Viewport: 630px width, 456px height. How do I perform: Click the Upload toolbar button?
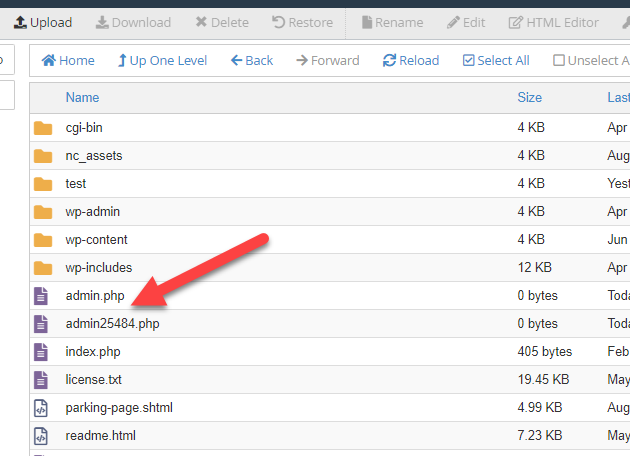(42, 22)
